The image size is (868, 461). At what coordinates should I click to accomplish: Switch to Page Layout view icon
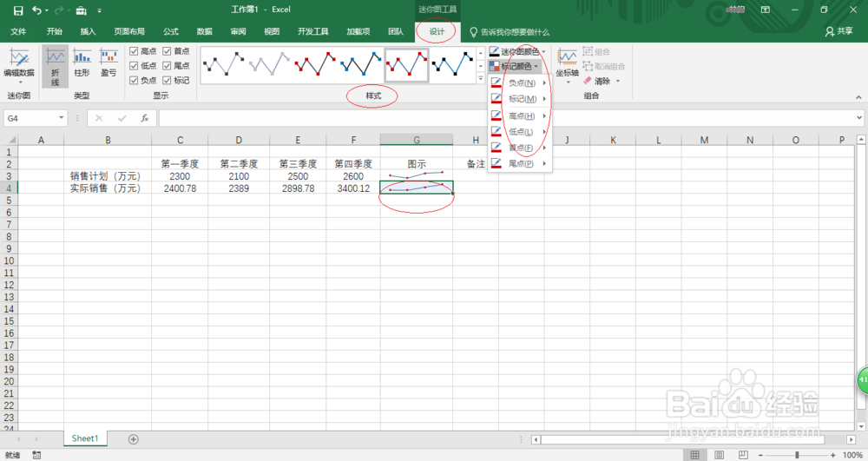coord(719,455)
